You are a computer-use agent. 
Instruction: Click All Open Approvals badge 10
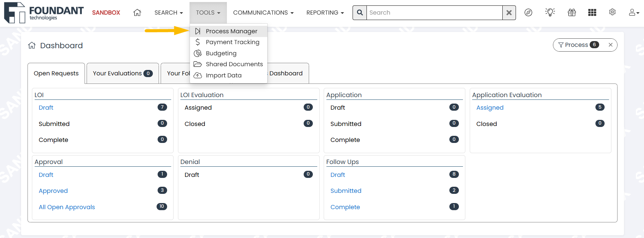[162, 206]
